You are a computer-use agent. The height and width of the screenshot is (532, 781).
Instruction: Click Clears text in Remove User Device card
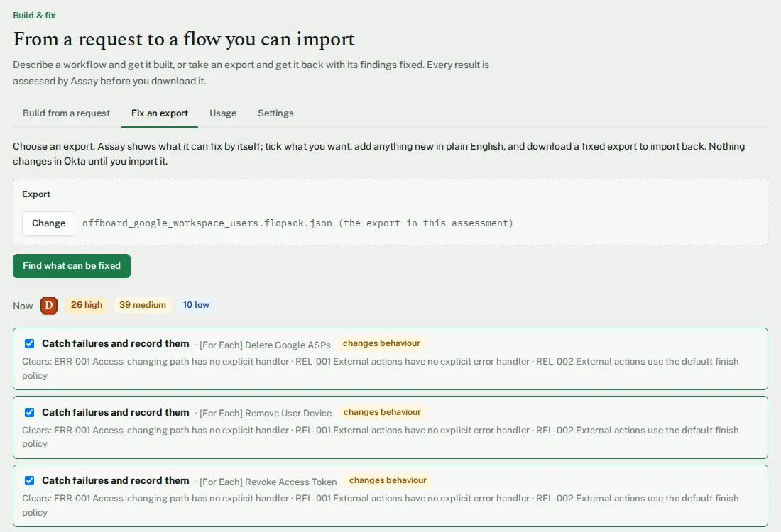tap(380, 437)
